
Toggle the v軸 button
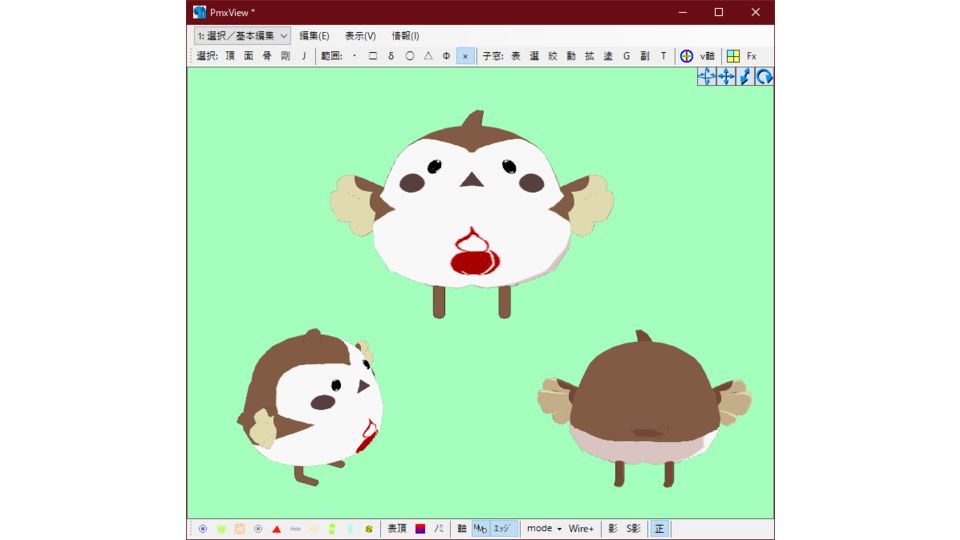pyautogui.click(x=707, y=56)
